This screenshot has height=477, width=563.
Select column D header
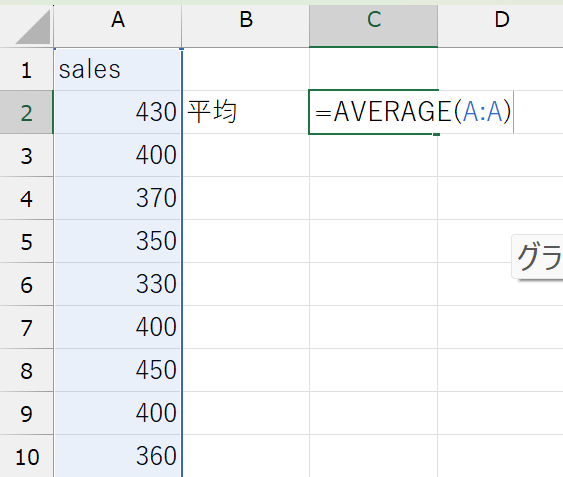(x=501, y=26)
